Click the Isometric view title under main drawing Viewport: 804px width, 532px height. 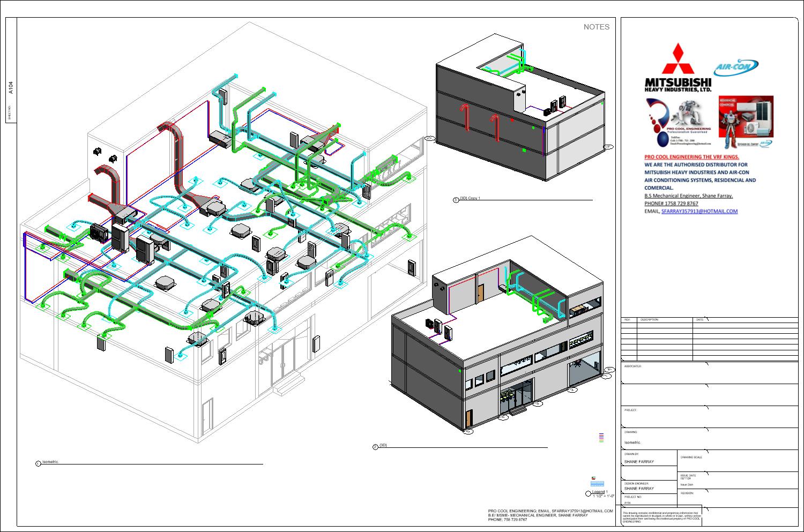[x=50, y=462]
